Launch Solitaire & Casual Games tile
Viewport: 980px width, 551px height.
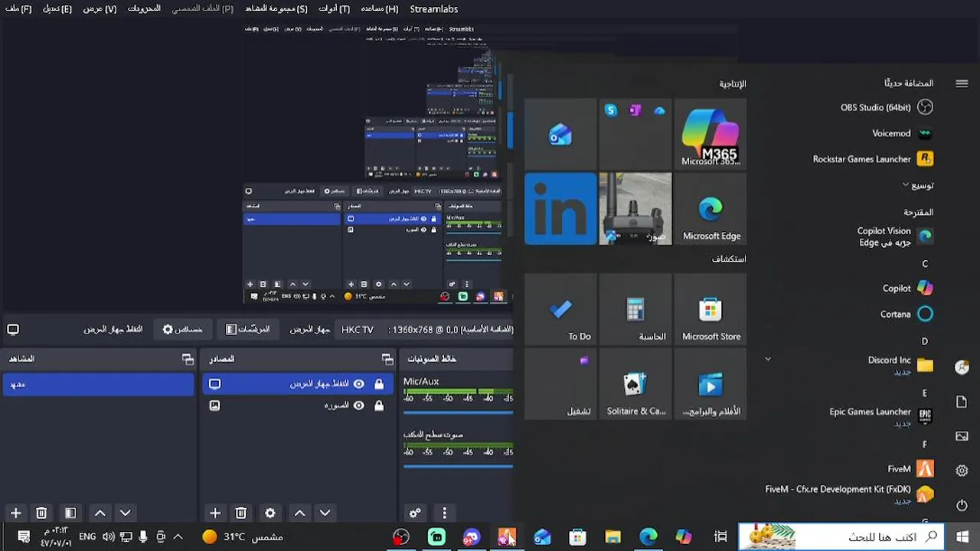[635, 384]
